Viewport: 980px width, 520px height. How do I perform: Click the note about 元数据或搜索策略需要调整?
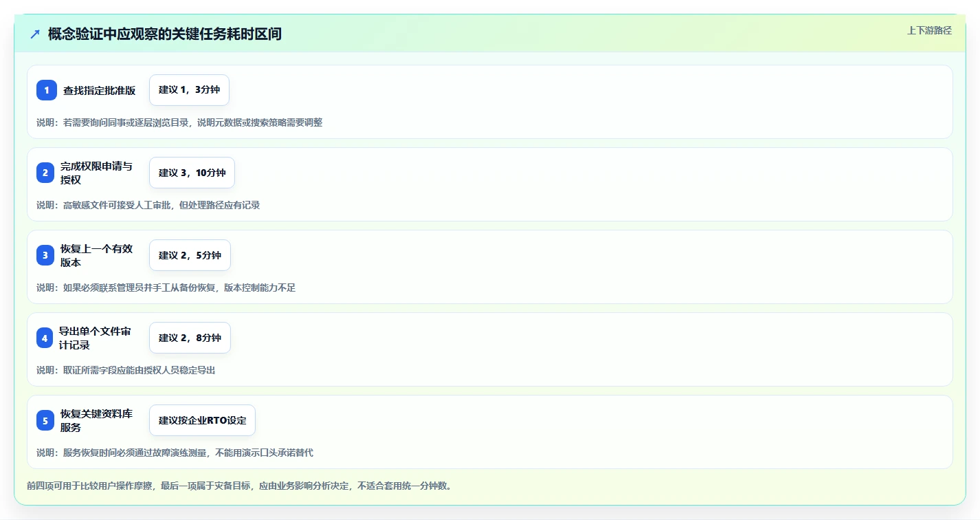click(x=179, y=122)
